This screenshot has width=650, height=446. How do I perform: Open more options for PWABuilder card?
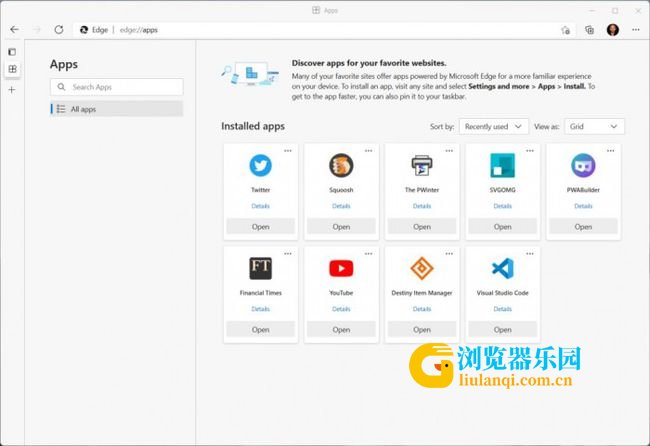pos(611,151)
